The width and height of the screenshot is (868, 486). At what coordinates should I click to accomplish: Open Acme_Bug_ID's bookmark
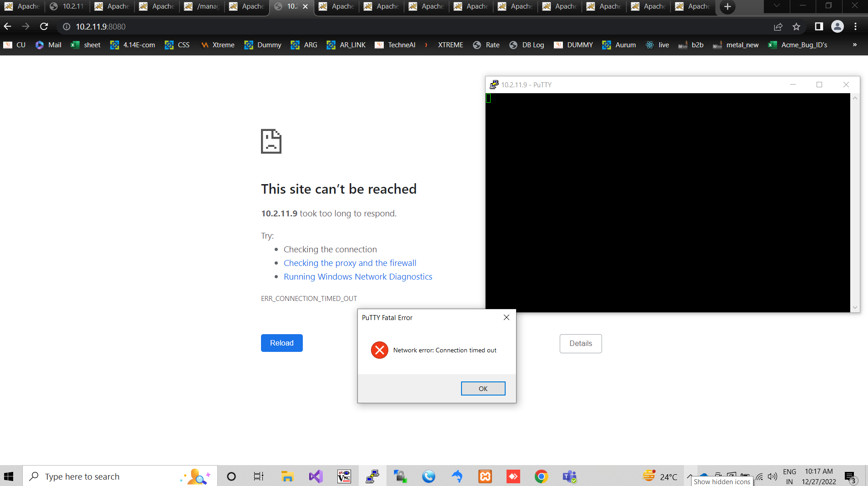click(798, 45)
